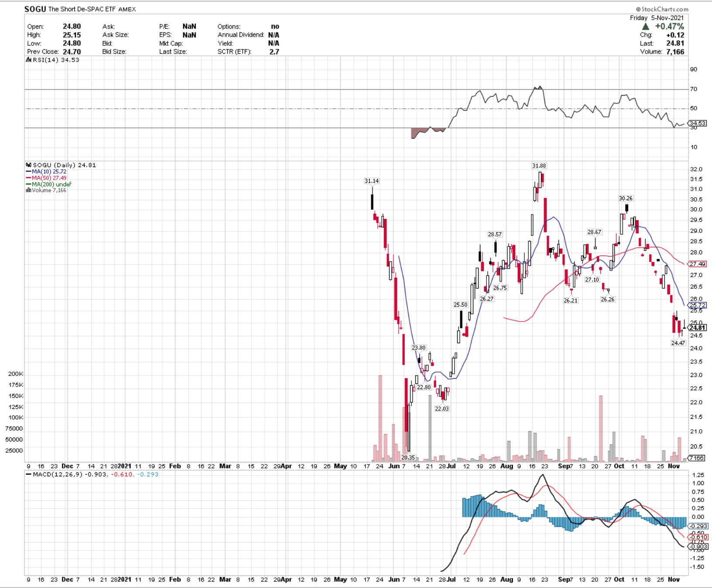Click the 25.50 price annotation

(460, 304)
